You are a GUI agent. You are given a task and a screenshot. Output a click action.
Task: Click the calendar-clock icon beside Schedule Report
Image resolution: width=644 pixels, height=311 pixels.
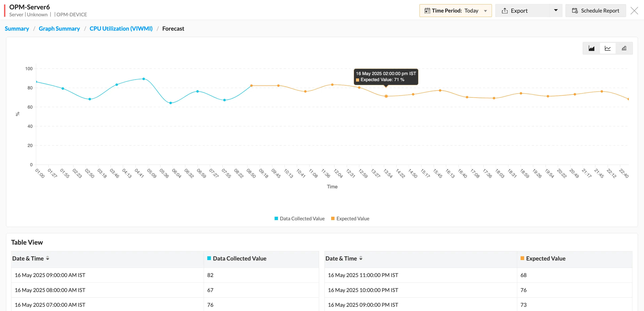point(575,11)
